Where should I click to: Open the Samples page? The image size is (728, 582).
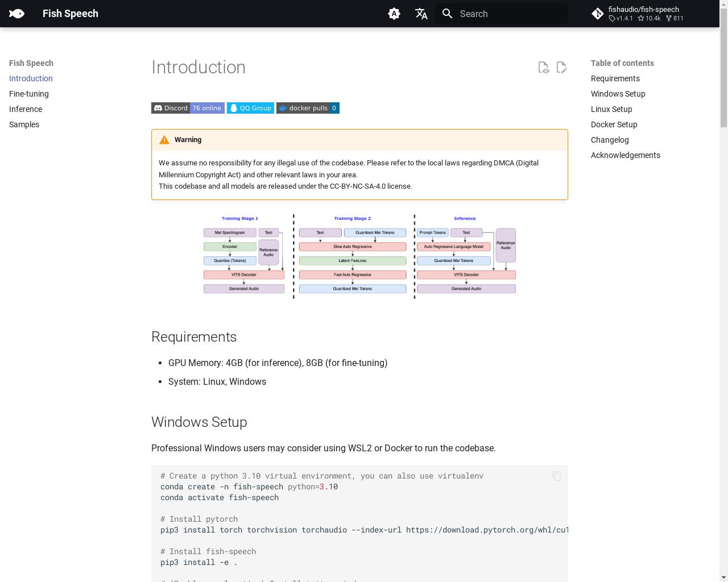[24, 124]
